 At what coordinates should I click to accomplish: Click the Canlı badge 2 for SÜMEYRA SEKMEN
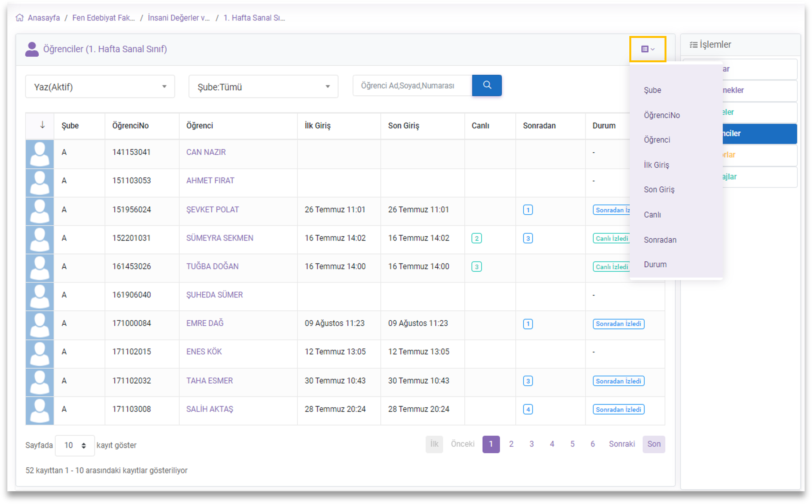tap(476, 238)
